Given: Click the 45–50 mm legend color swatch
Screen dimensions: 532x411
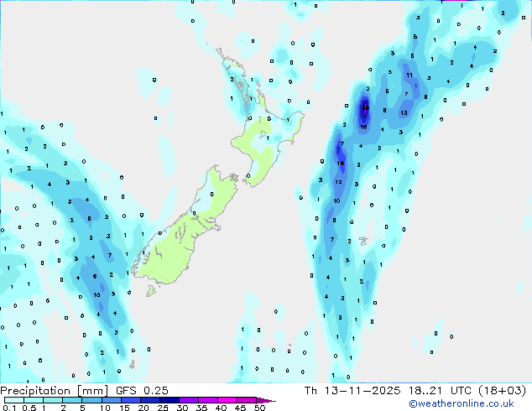Looking at the screenshot, I should point(247,400).
